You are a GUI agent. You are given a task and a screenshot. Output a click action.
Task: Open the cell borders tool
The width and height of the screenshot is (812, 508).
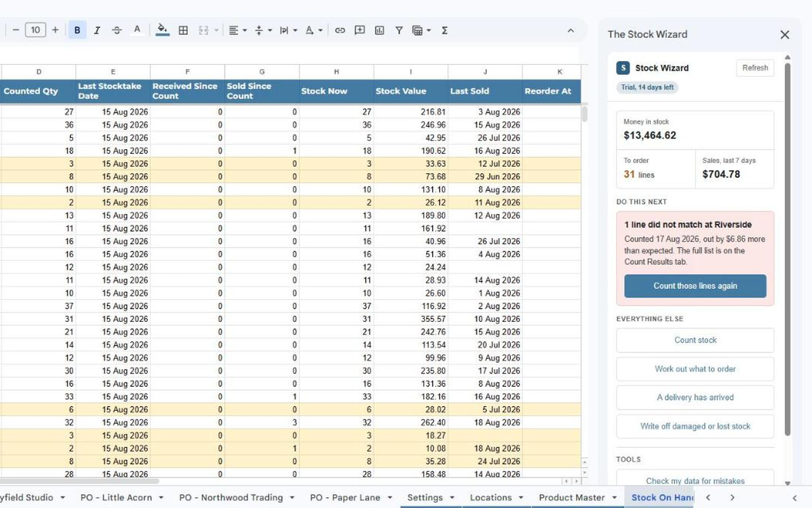click(x=183, y=30)
